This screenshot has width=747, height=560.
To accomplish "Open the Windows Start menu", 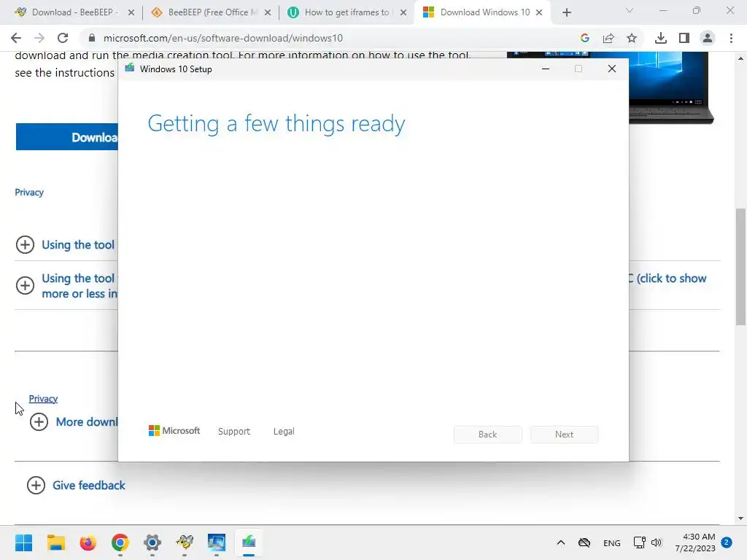I will [24, 542].
